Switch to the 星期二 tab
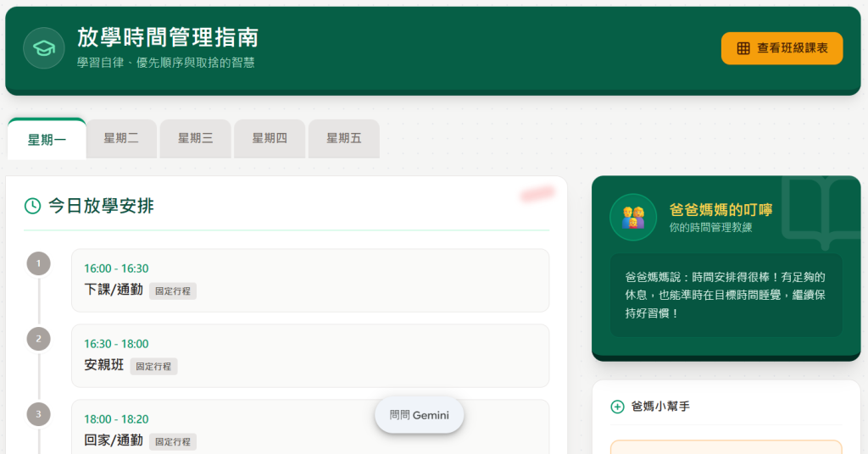The width and height of the screenshot is (868, 454). 121,138
